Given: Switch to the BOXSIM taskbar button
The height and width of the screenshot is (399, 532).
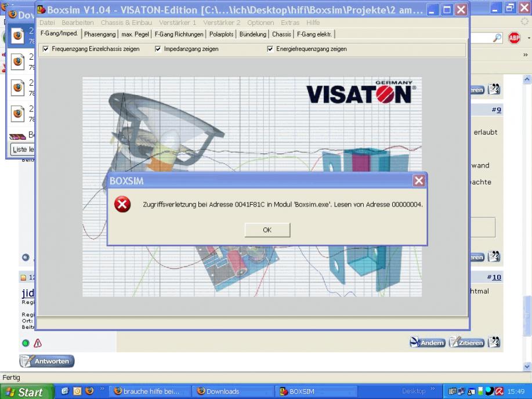Looking at the screenshot, I should (x=316, y=391).
